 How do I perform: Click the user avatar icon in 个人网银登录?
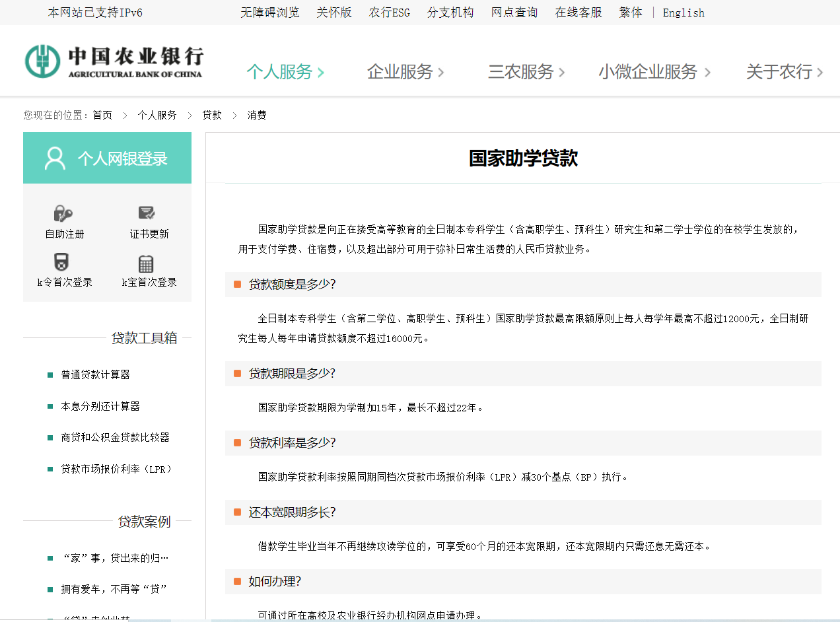pyautogui.click(x=55, y=158)
